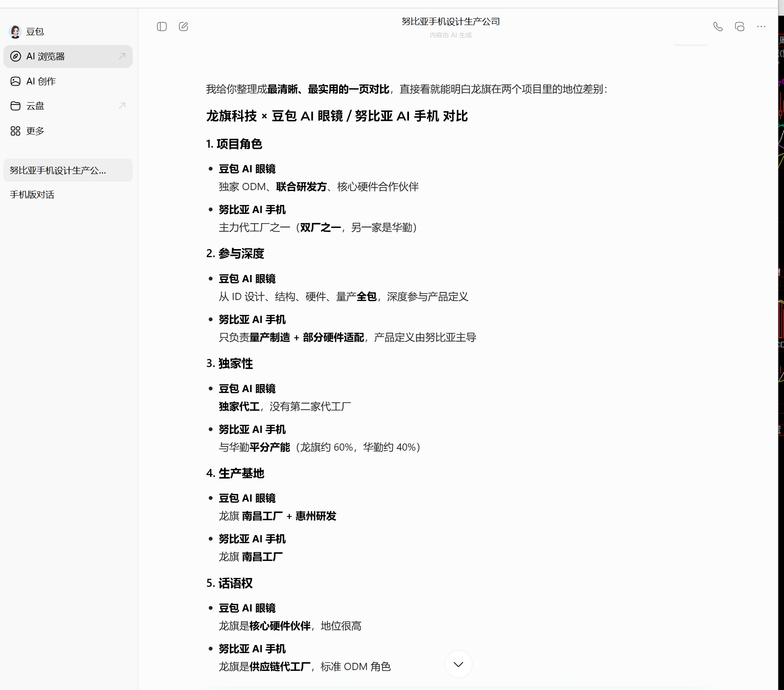Click the window-layout icon beside phone icon

(739, 27)
